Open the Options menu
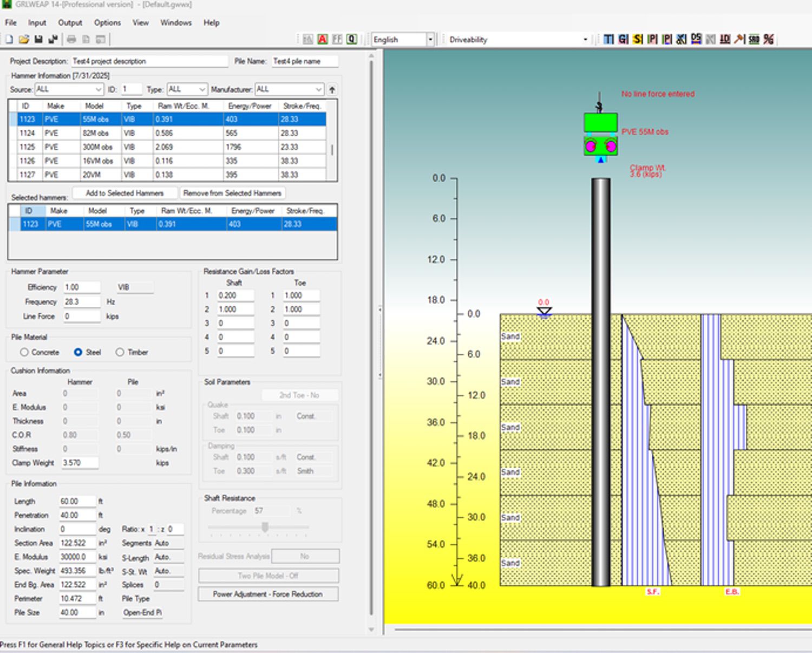The width and height of the screenshot is (812, 653). click(107, 23)
